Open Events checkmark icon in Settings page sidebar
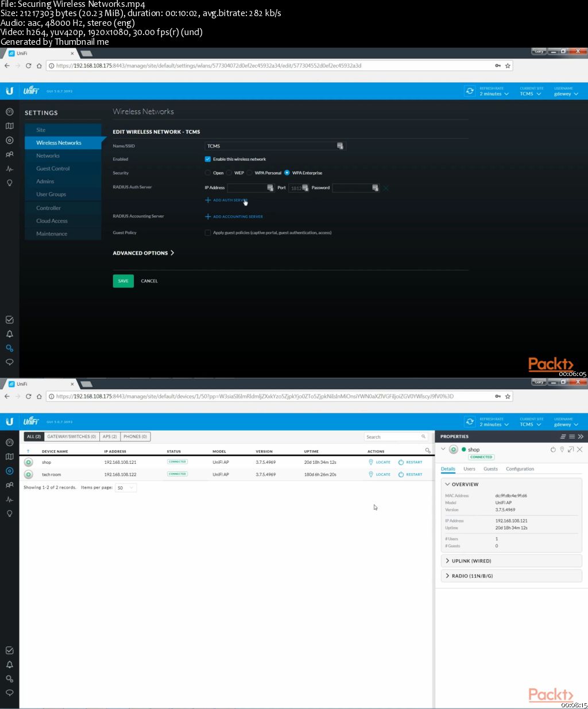The image size is (588, 709). [x=9, y=320]
